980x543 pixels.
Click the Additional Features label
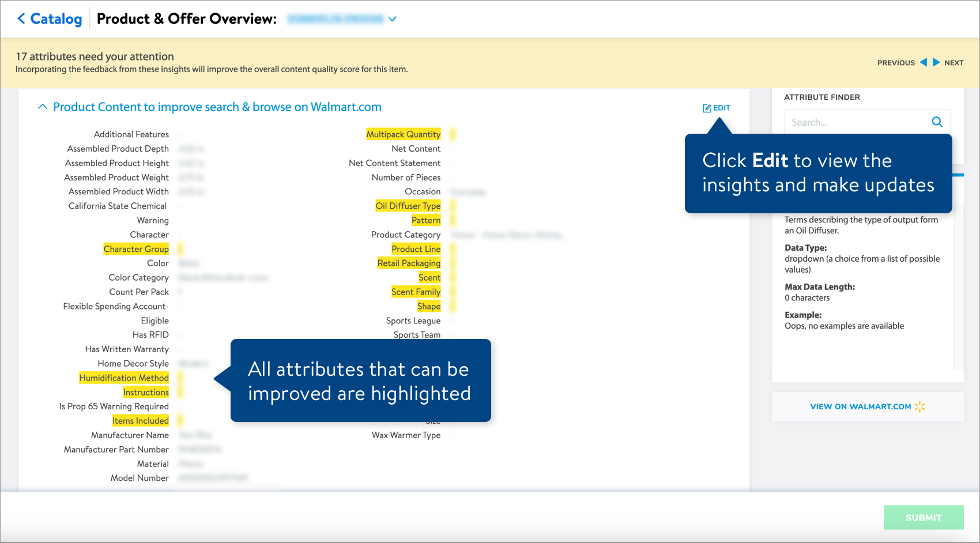click(131, 134)
